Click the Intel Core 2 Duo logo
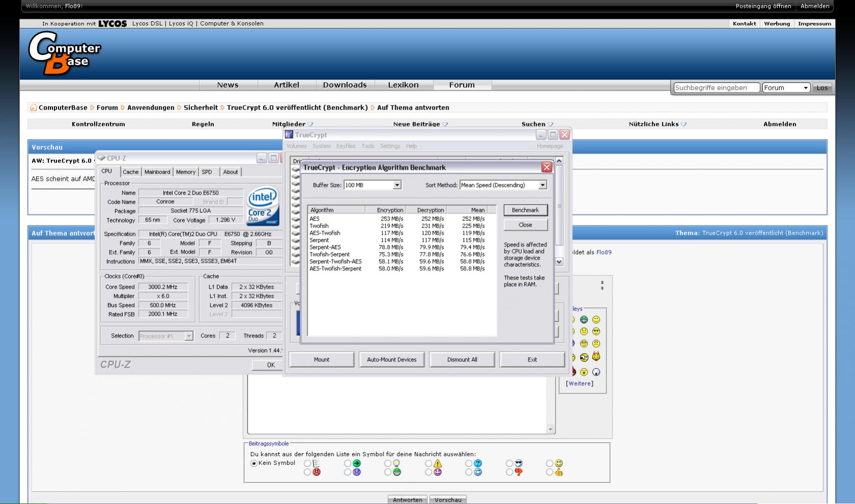 (263, 207)
